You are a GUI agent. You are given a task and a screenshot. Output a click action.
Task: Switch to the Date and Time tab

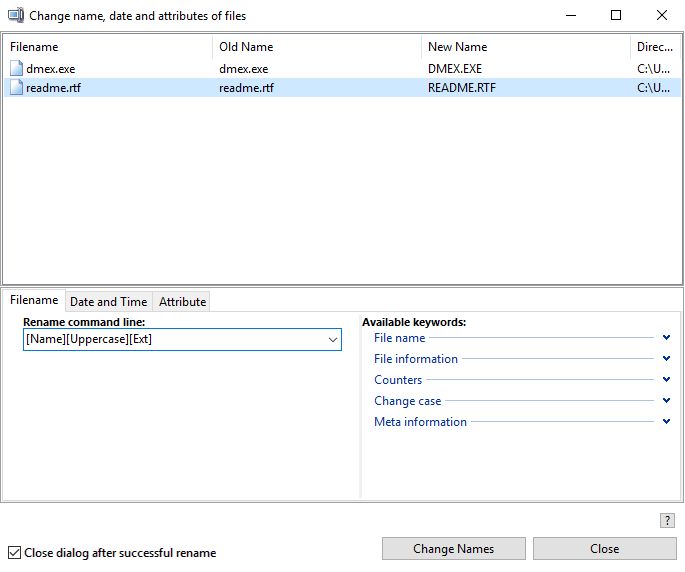(108, 301)
